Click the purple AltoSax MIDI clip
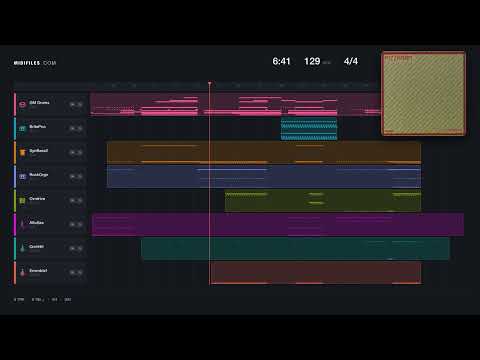The width and height of the screenshot is (480, 360). tap(278, 224)
